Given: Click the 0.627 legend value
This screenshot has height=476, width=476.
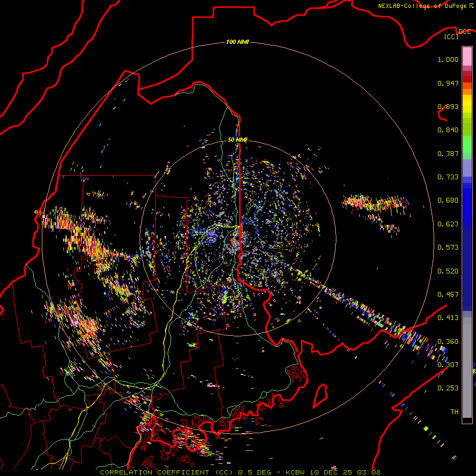Looking at the screenshot, I should click(x=448, y=224).
